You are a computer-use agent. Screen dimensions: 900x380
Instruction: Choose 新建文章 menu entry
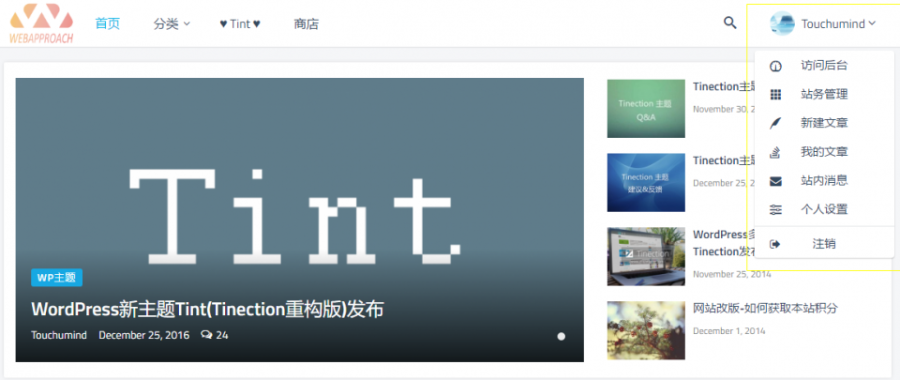(824, 123)
